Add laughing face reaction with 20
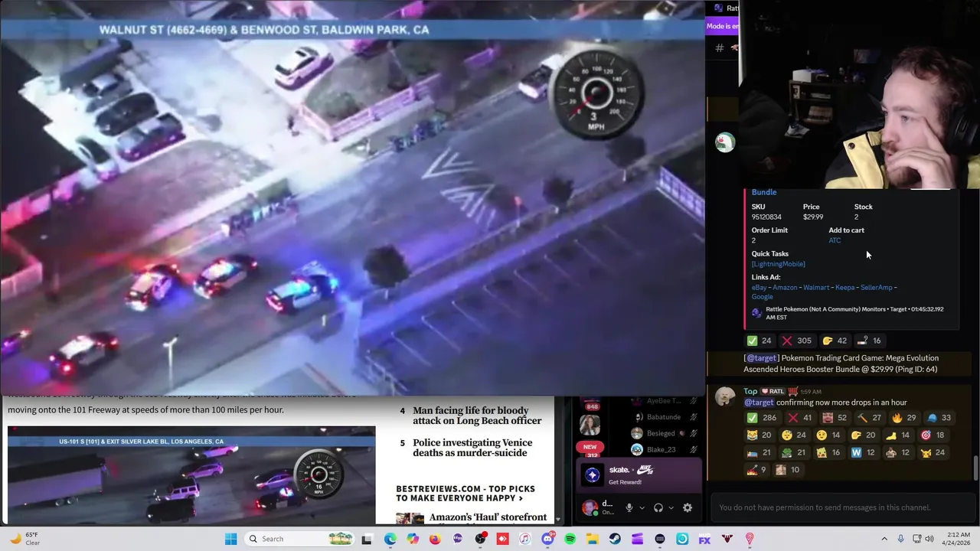The width and height of the screenshot is (980, 551). 759,435
